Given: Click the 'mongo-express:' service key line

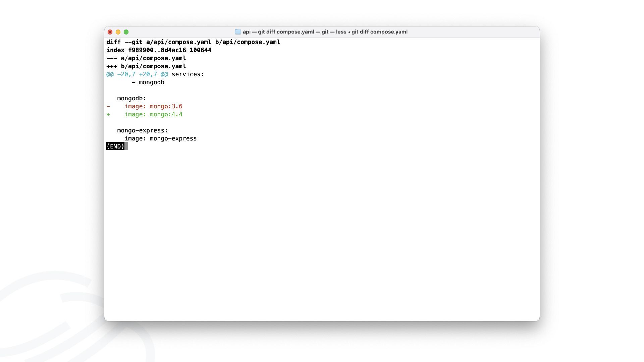Looking at the screenshot, I should pos(142,130).
